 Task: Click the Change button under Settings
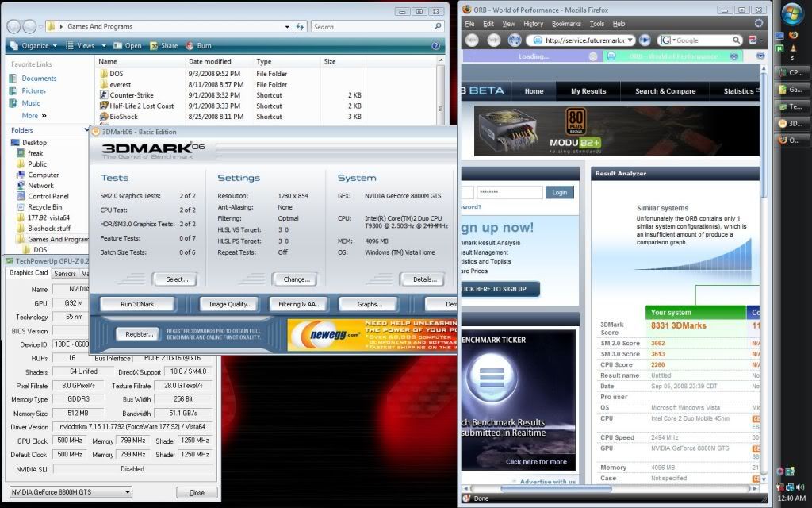[x=297, y=279]
